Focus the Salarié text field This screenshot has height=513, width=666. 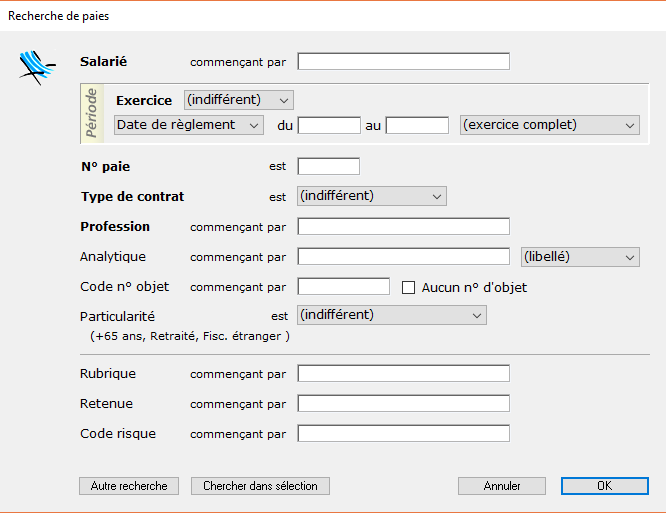click(404, 62)
